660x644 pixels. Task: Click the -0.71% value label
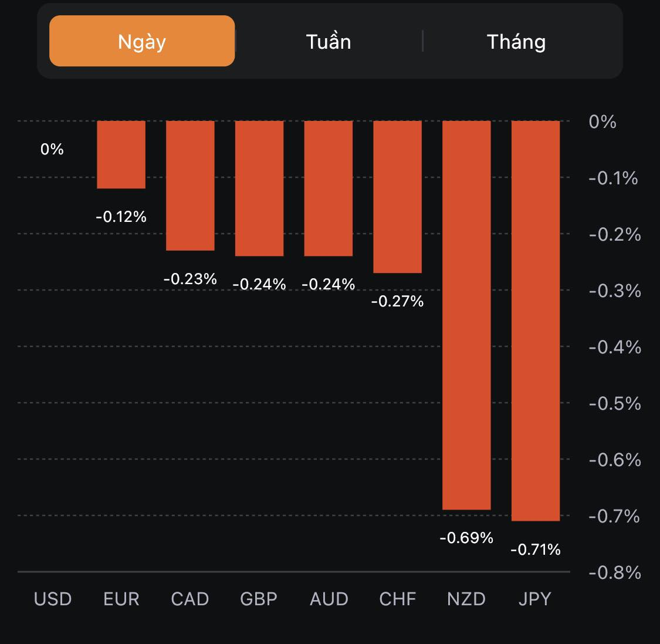536,549
